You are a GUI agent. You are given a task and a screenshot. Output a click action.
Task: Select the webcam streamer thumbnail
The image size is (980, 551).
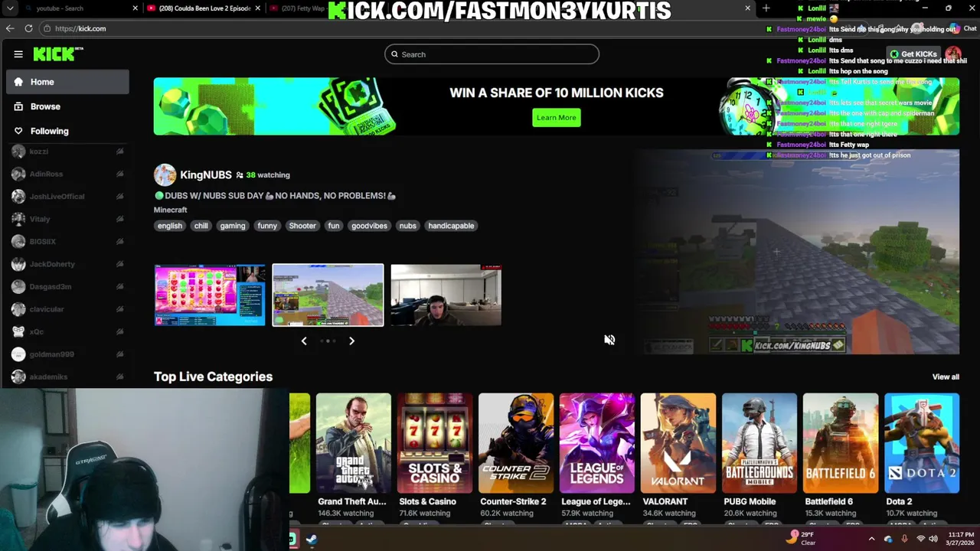click(x=446, y=295)
